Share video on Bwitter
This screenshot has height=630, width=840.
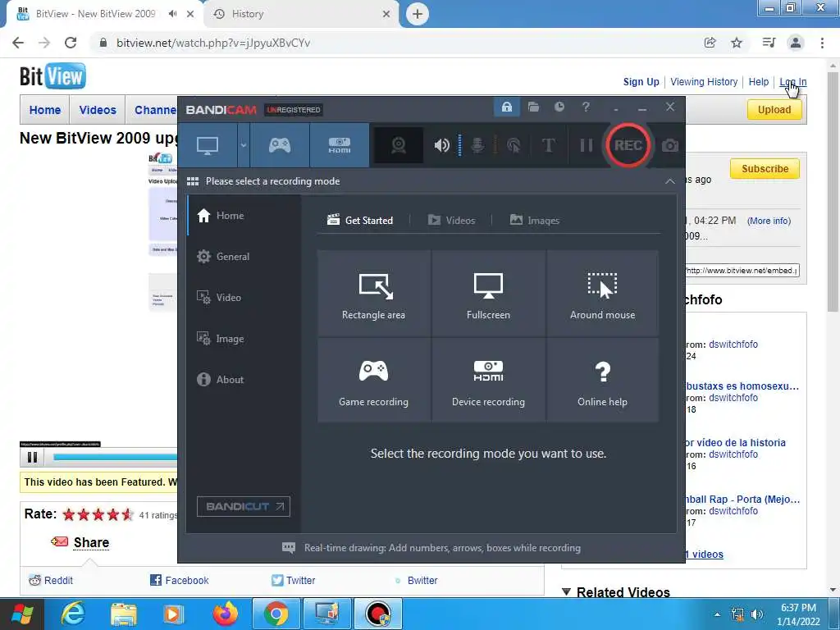(416, 581)
